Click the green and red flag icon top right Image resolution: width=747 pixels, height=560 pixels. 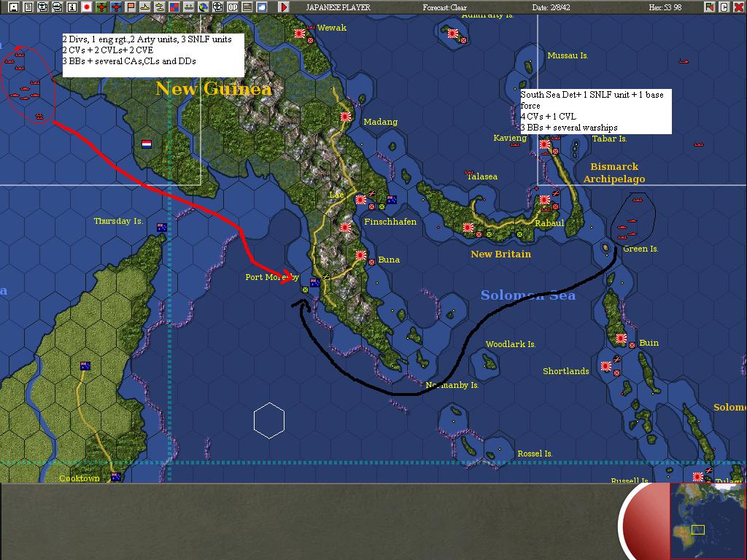(x=710, y=7)
